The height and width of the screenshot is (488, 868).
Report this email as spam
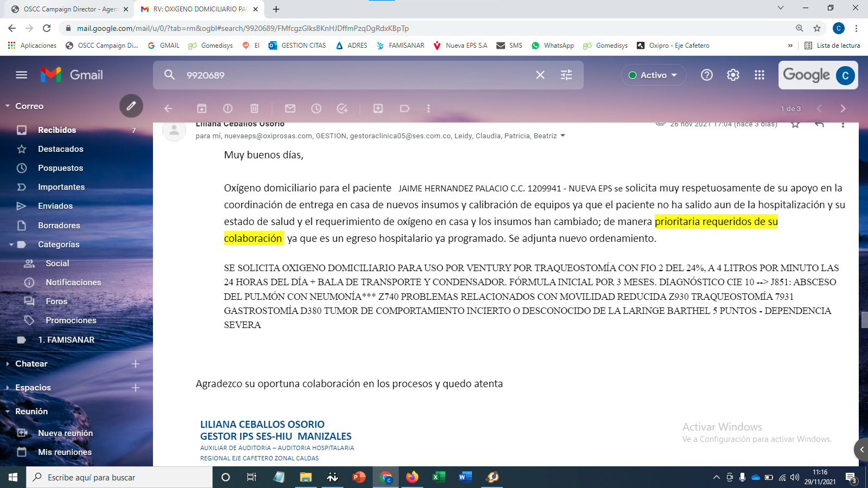228,108
